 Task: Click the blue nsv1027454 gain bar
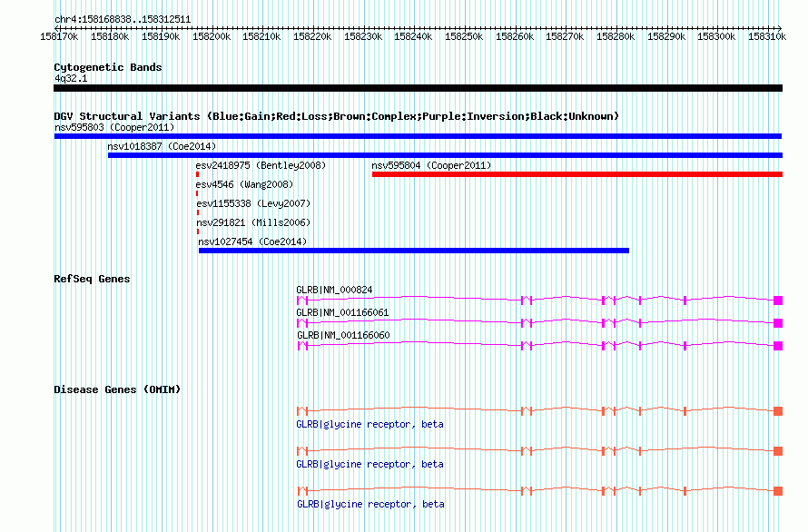414,251
